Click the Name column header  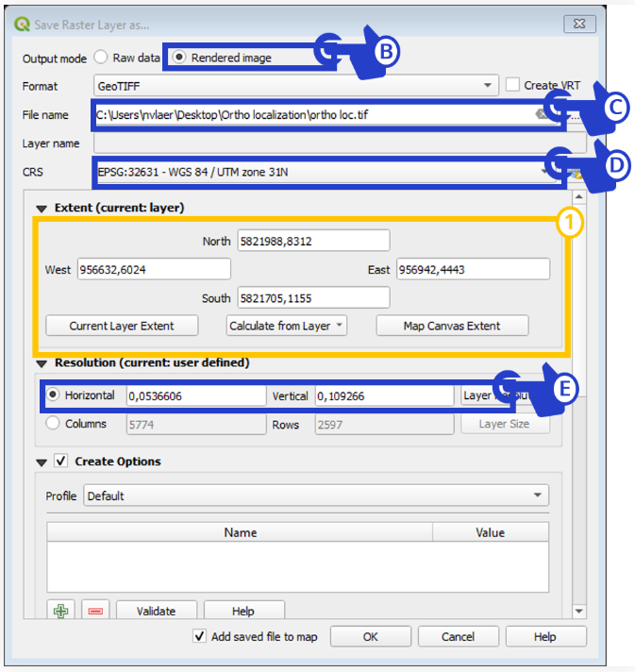pos(240,532)
